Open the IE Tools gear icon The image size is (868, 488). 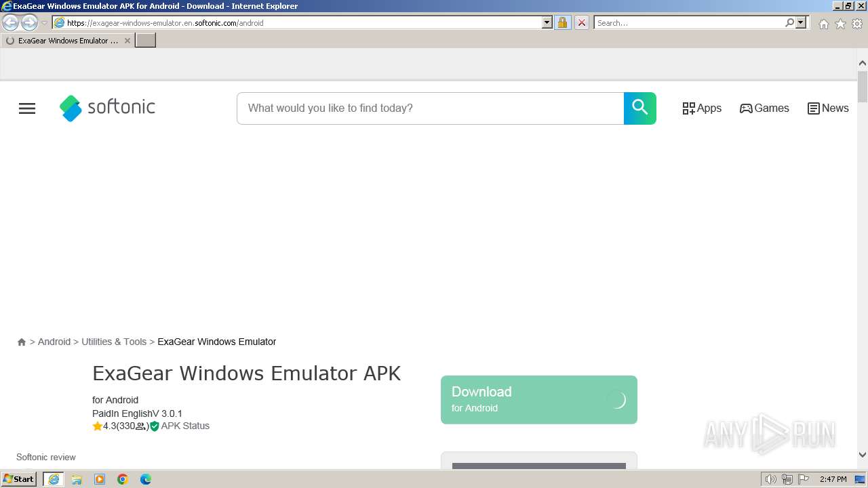point(857,24)
